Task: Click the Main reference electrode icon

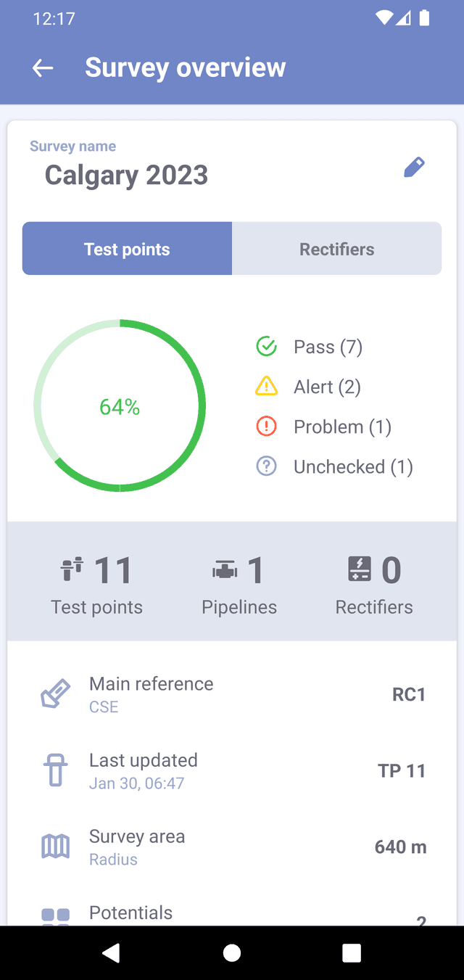Action: (55, 694)
